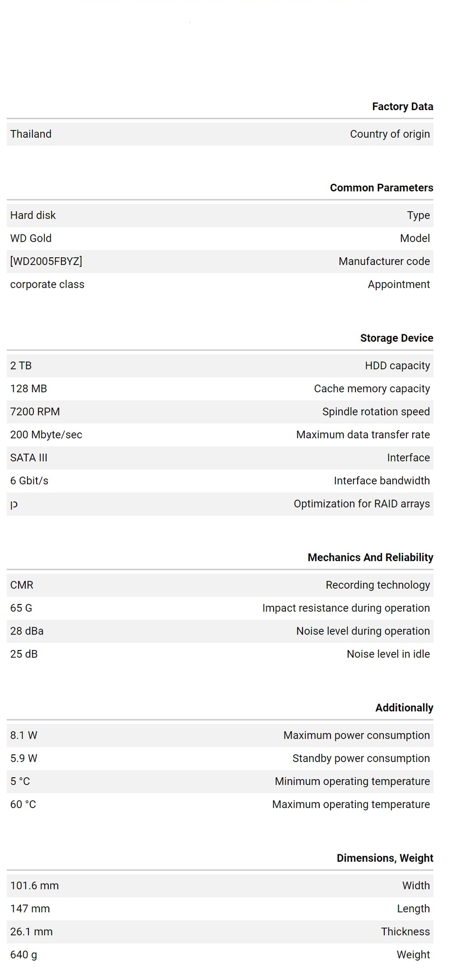The height and width of the screenshot is (980, 475).
Task: Click the '26.1 mm' thickness value
Action: pyautogui.click(x=31, y=932)
